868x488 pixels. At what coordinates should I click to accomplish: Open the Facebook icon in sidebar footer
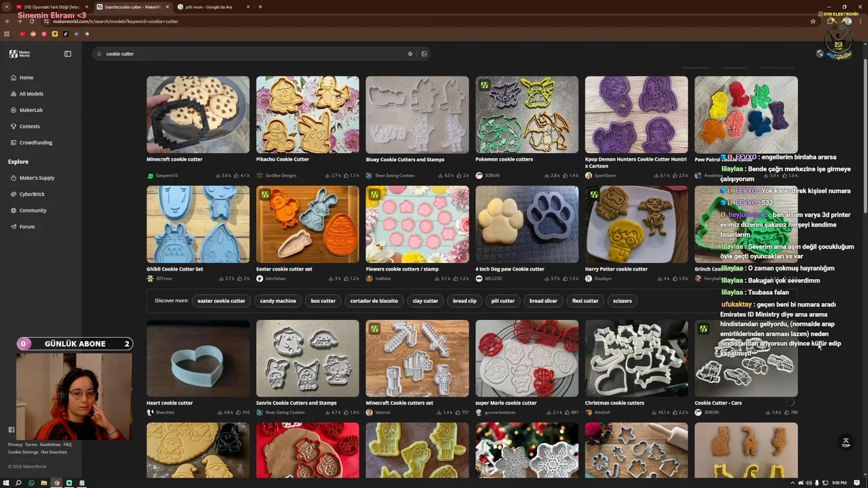click(x=12, y=430)
